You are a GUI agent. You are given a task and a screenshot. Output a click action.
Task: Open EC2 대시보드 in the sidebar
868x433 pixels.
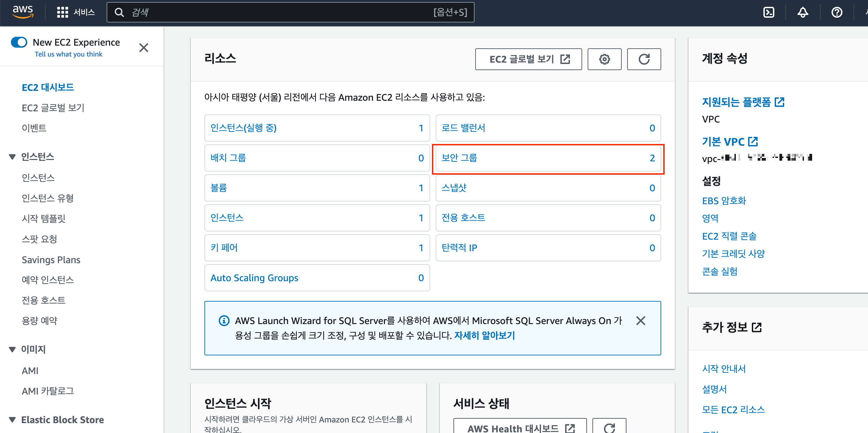tap(48, 87)
